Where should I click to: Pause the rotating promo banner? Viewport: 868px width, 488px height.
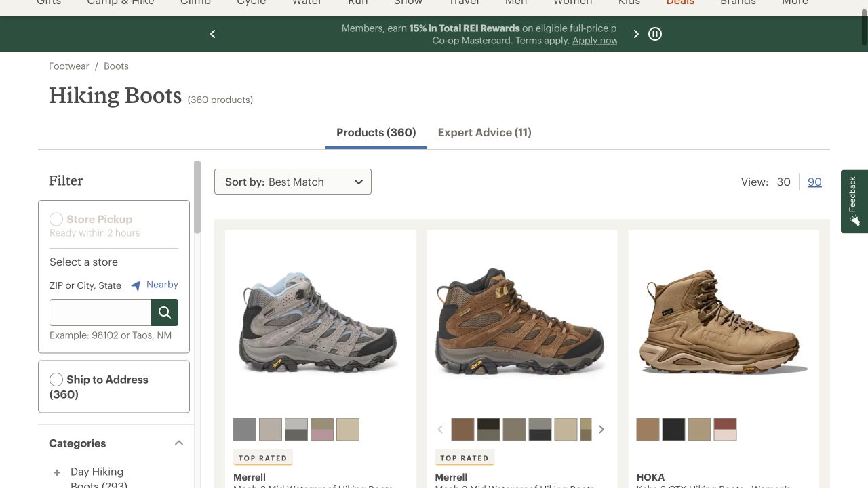(655, 34)
